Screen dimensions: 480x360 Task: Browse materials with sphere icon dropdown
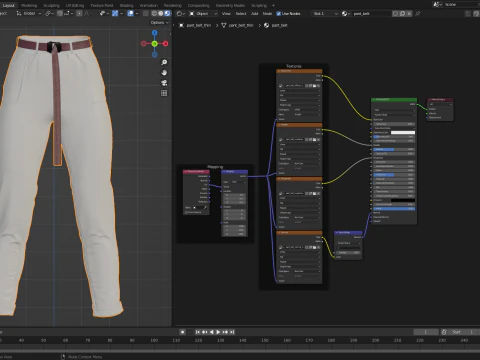click(x=346, y=14)
